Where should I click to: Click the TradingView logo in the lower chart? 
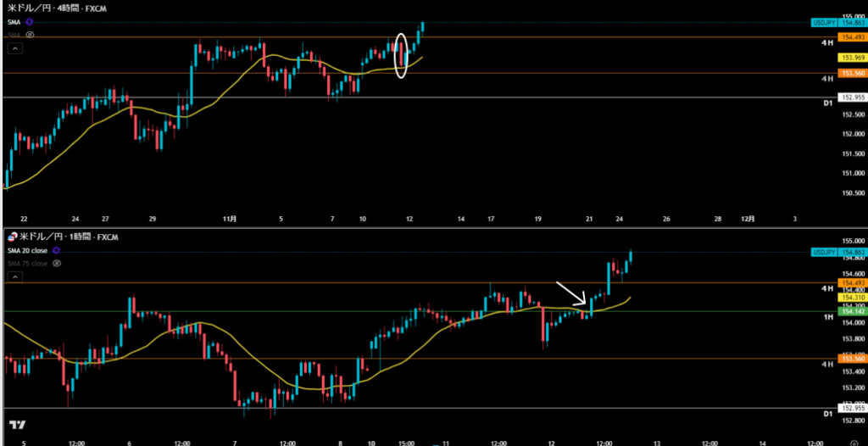click(15, 425)
